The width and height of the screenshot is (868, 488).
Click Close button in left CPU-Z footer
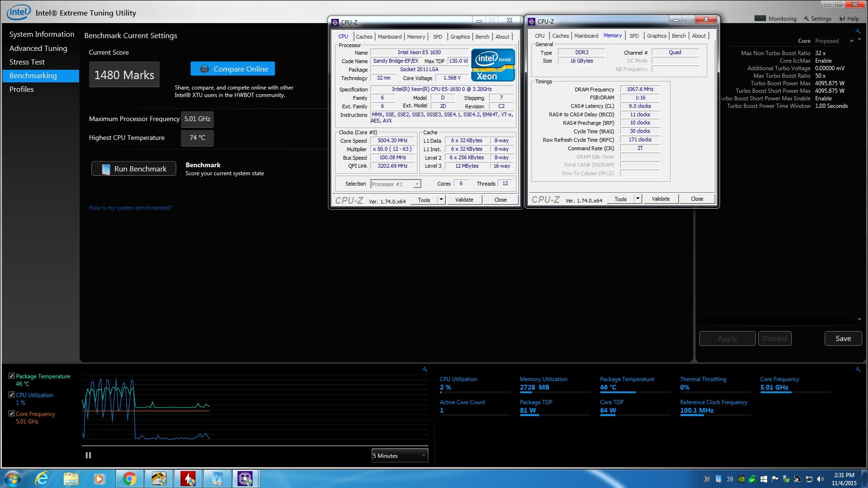(x=500, y=200)
